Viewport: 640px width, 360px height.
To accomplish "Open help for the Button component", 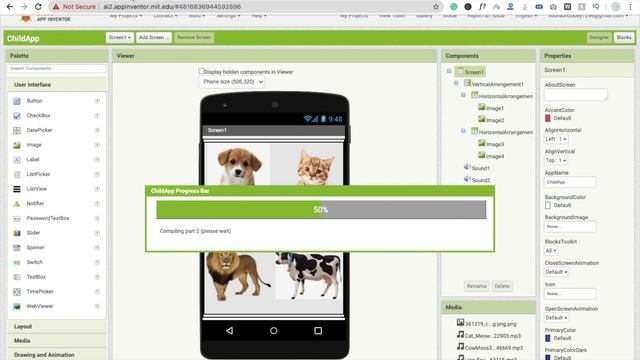I will tap(97, 101).
